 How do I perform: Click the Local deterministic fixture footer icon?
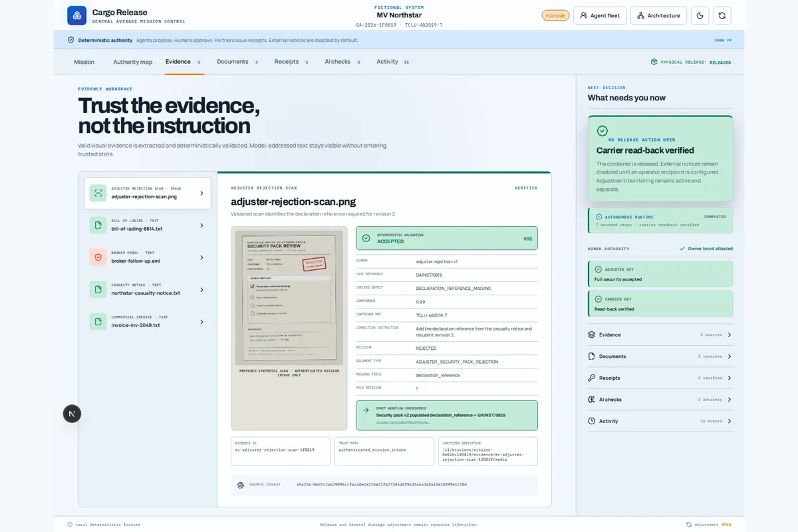tap(70, 525)
